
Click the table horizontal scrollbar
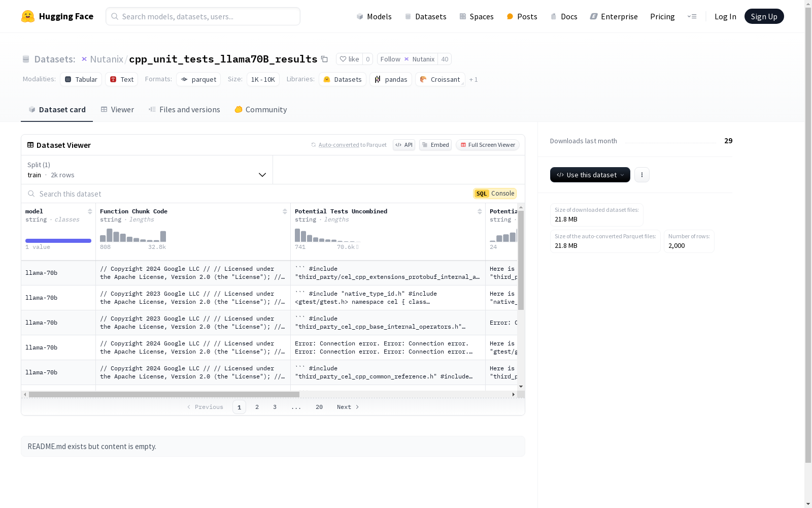click(164, 394)
